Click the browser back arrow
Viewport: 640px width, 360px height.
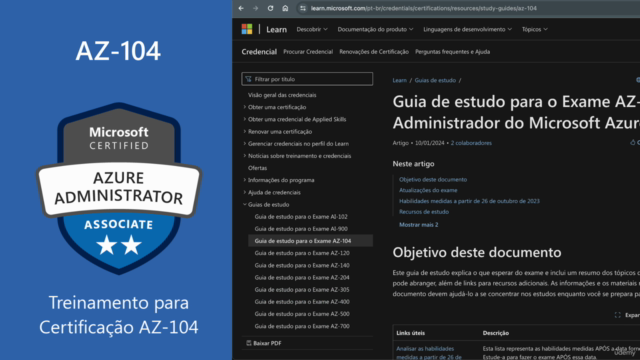click(241, 8)
